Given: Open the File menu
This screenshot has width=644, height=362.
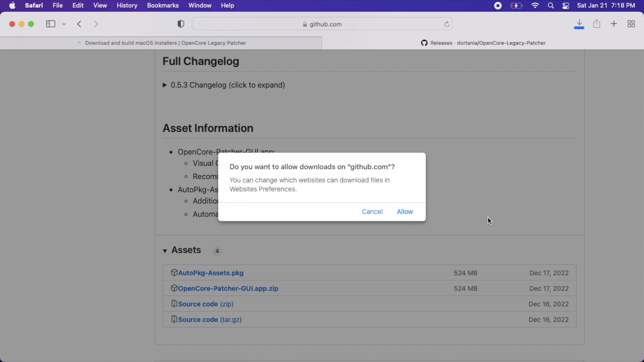Looking at the screenshot, I should pyautogui.click(x=58, y=5).
